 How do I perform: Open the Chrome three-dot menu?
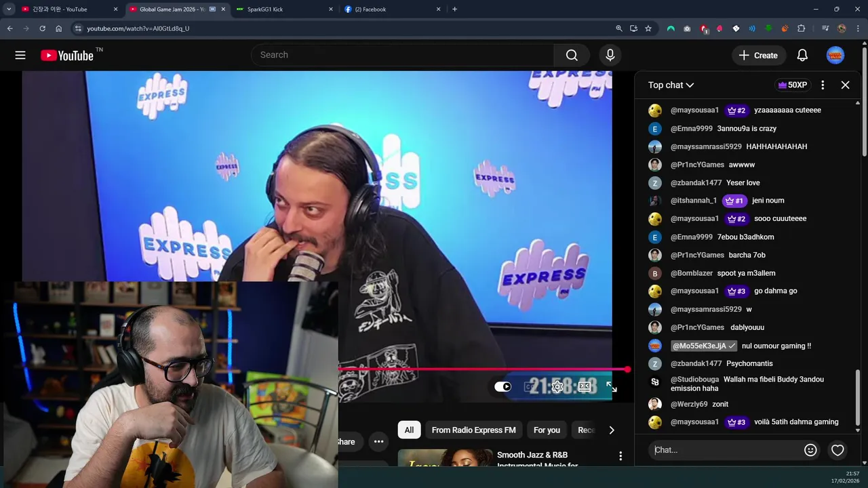click(x=858, y=28)
